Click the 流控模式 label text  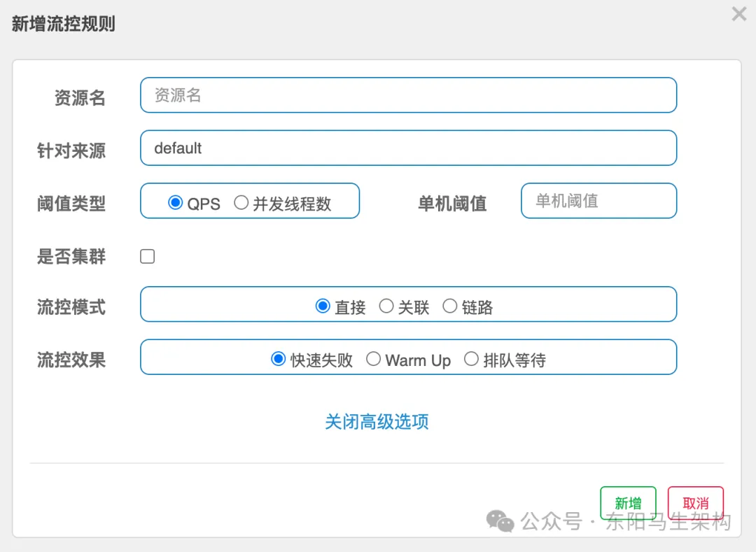(x=71, y=307)
